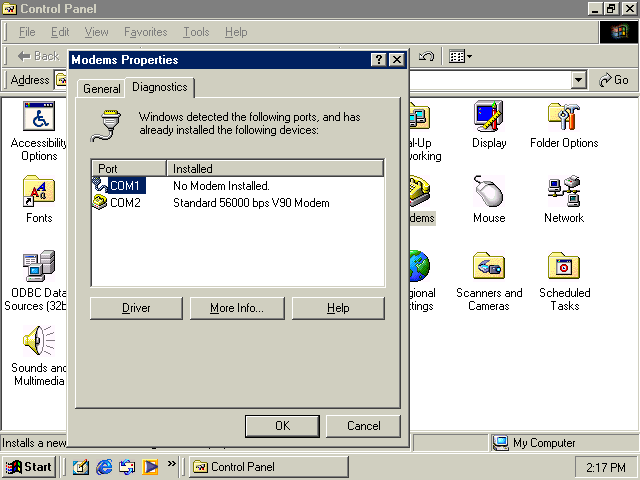Open Scheduled Tasks icon
This screenshot has height=480, width=640.
coord(564,266)
